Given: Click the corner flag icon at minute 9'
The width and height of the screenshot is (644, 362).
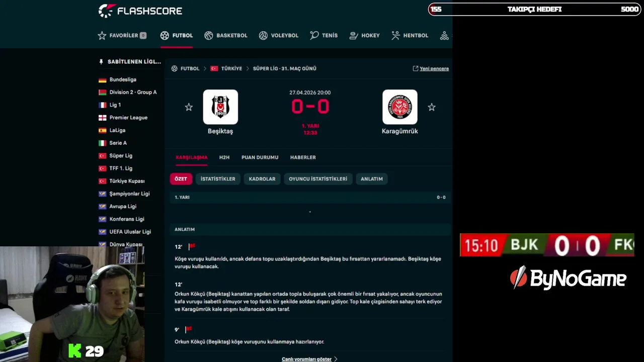Looking at the screenshot, I should pyautogui.click(x=189, y=329).
